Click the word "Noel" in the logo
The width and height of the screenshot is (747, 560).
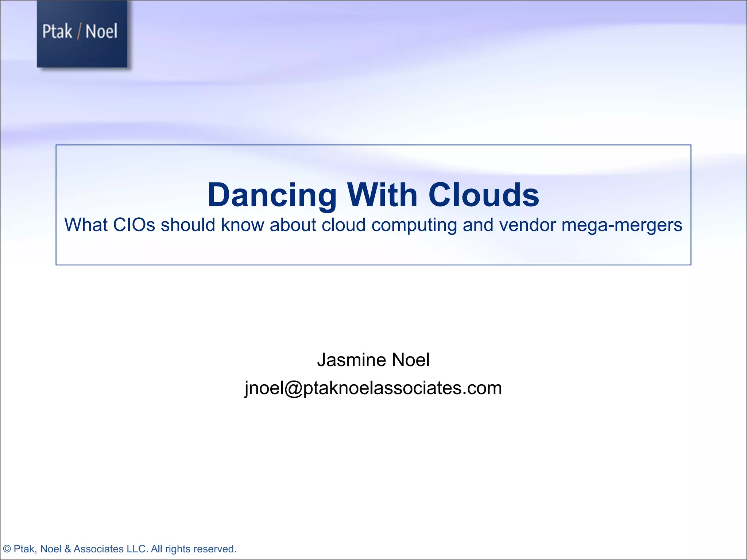[x=101, y=31]
